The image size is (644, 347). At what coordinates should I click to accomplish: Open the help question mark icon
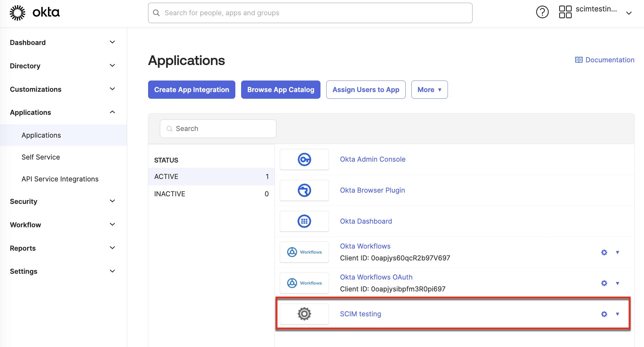(x=542, y=12)
